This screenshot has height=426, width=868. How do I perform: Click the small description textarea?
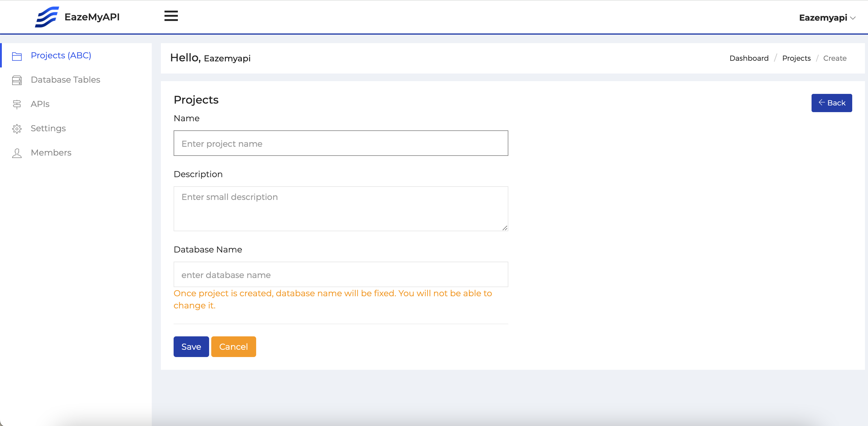[340, 208]
